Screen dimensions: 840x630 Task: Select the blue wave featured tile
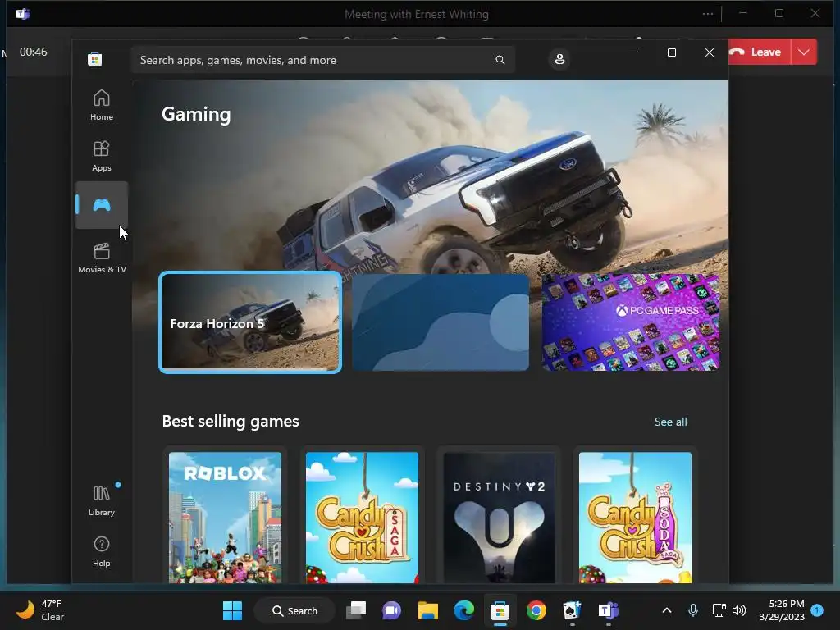(x=441, y=322)
